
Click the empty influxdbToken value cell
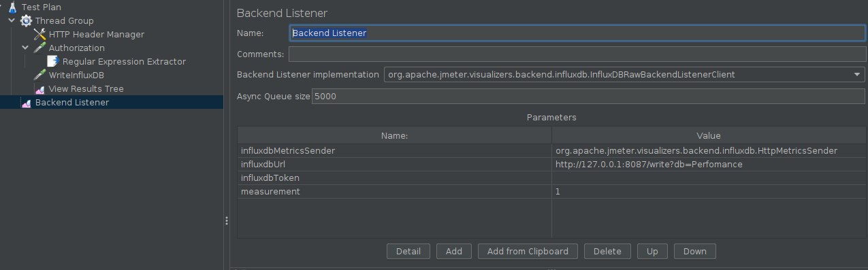(x=709, y=178)
